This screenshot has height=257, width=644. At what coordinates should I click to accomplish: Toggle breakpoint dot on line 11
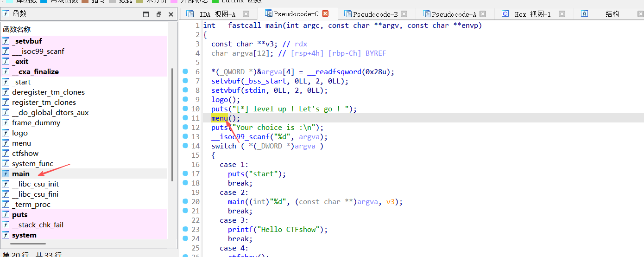(x=185, y=118)
